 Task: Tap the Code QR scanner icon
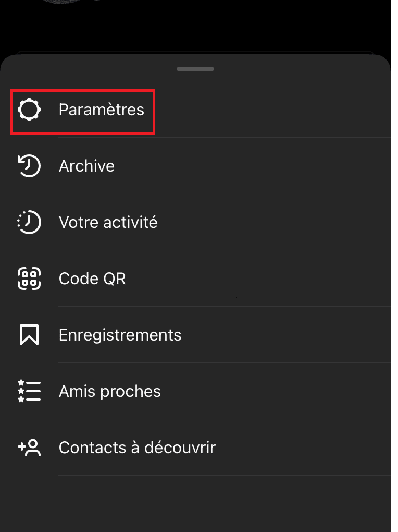(29, 279)
